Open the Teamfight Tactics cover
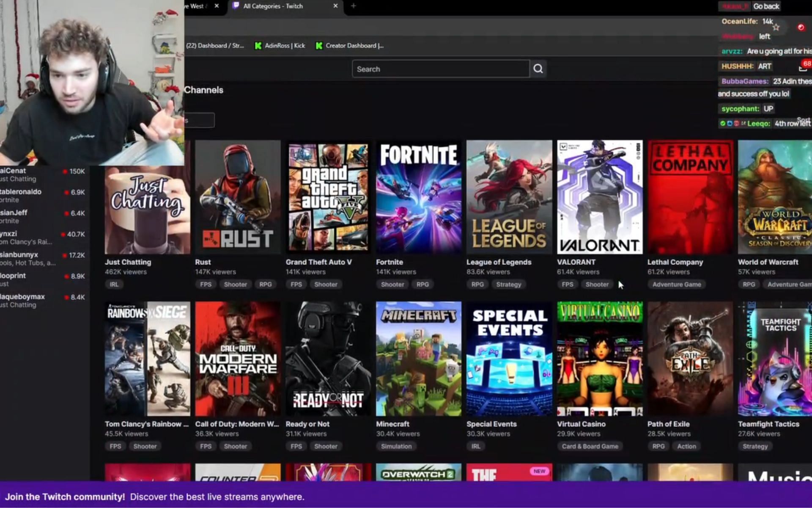812x508 pixels. [x=775, y=359]
